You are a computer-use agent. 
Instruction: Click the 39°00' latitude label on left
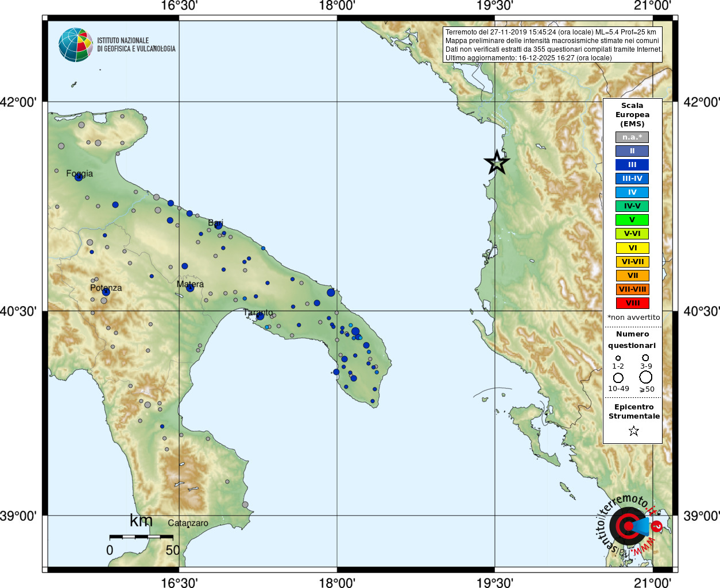tap(18, 516)
